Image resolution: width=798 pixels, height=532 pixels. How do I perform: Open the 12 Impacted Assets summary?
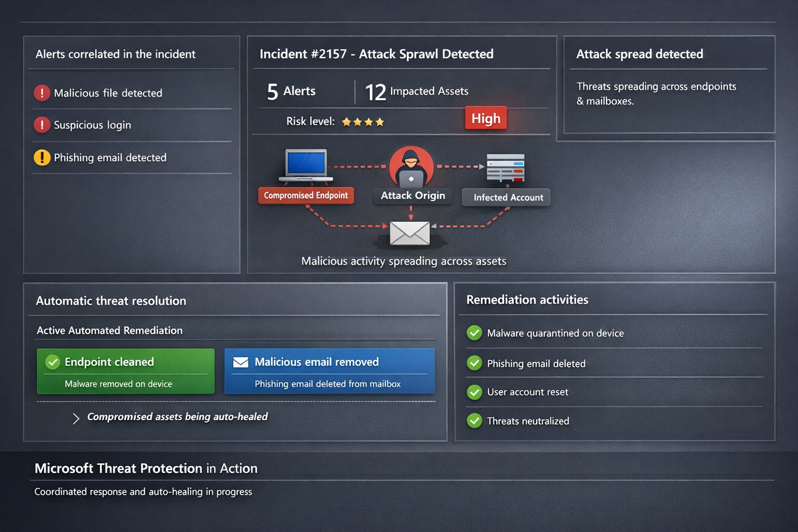pos(417,92)
